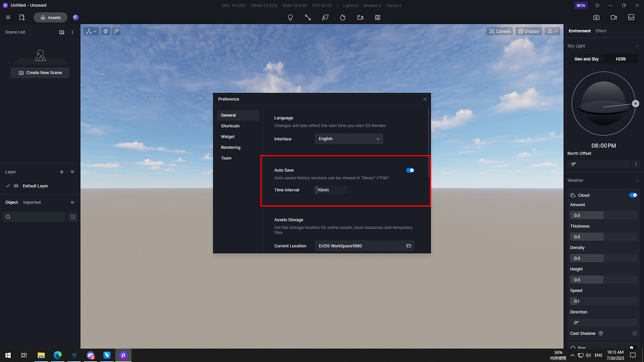644x362 pixels.
Task: Click the Time Interval 10min field
Action: (331, 190)
